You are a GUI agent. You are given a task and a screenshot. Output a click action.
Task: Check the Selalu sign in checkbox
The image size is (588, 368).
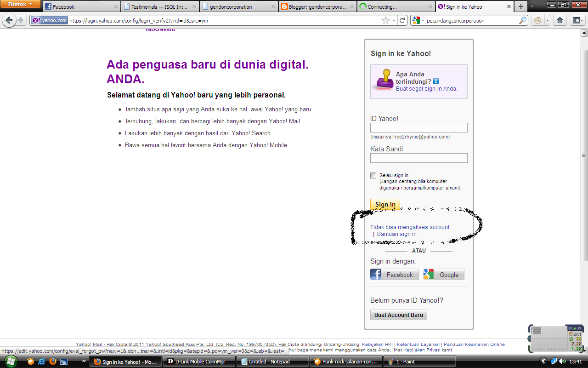coord(373,175)
